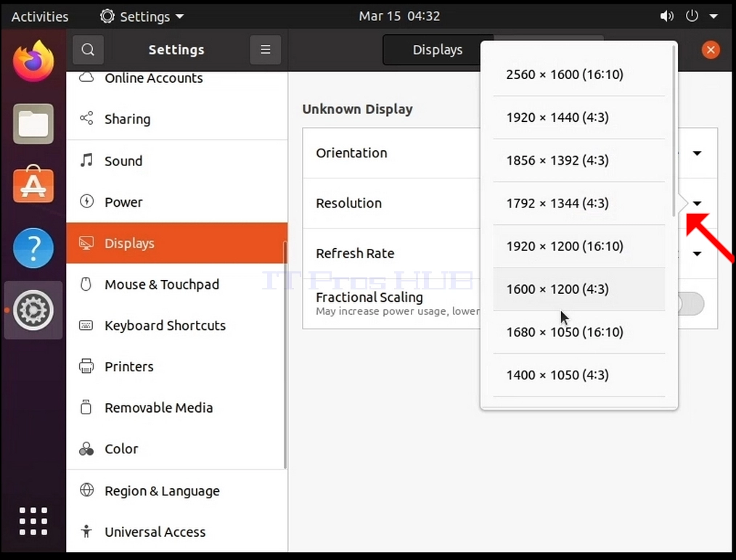
Task: Open the clock showing Mar 15 04:32
Action: tap(399, 17)
